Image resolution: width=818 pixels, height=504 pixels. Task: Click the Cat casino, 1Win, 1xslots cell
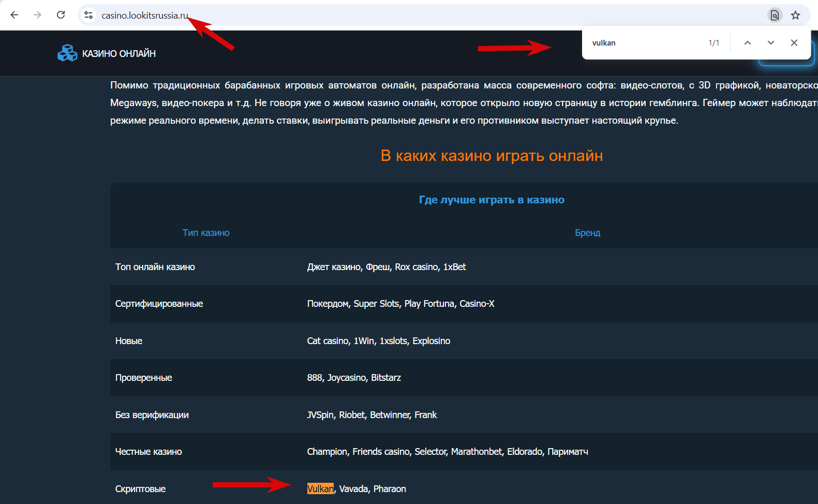pyautogui.click(x=379, y=341)
